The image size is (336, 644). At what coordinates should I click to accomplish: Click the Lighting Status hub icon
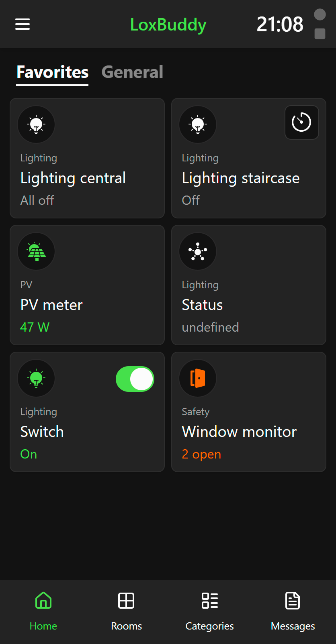[198, 251]
